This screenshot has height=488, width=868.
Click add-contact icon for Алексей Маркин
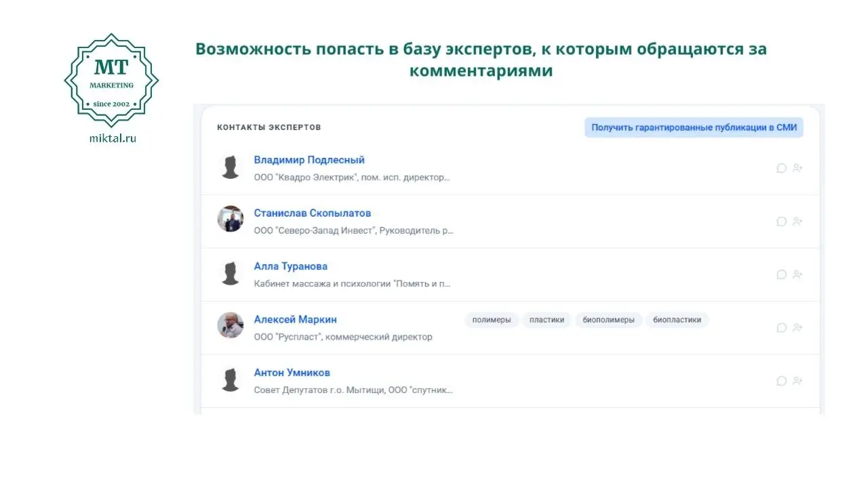tap(797, 327)
